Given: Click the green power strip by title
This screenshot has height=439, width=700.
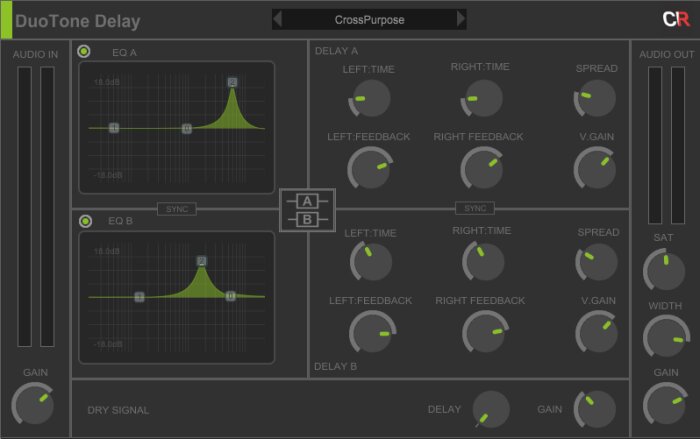Looking at the screenshot, I should pos(6,20).
